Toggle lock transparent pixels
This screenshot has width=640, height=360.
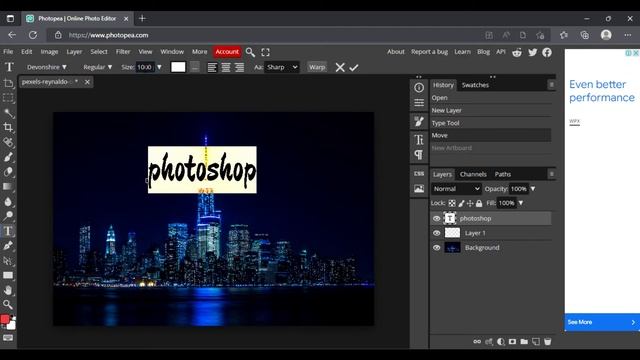452,203
